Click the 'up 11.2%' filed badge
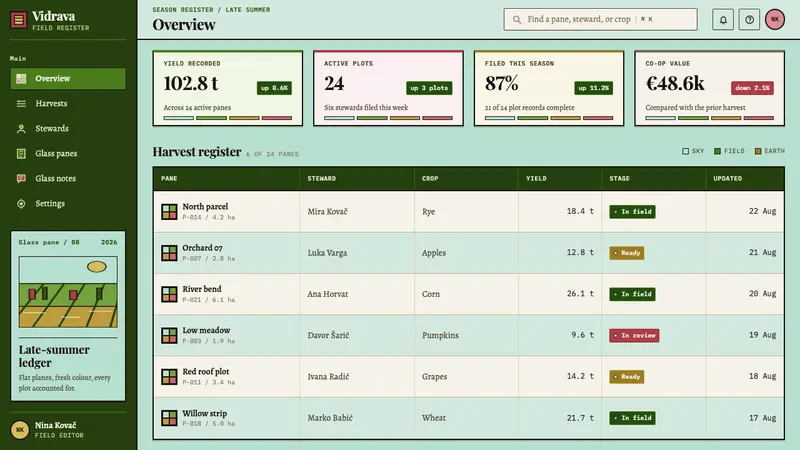The image size is (800, 450). 593,88
